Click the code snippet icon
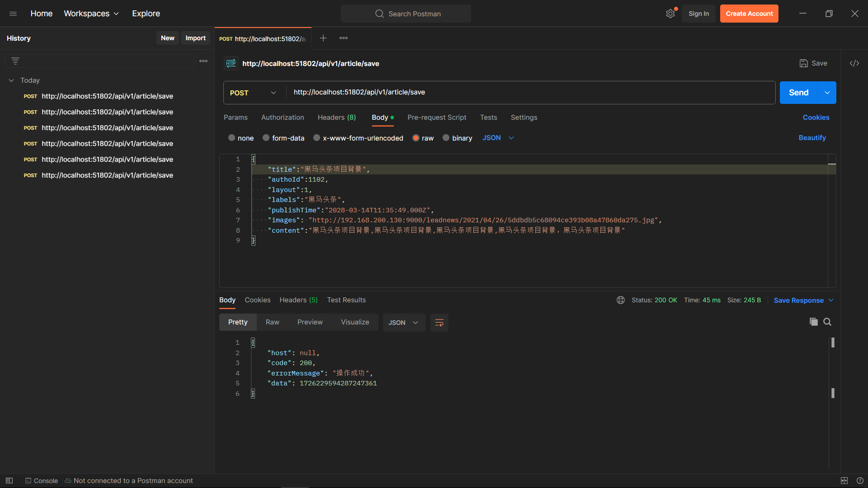Image resolution: width=868 pixels, height=488 pixels. point(854,63)
